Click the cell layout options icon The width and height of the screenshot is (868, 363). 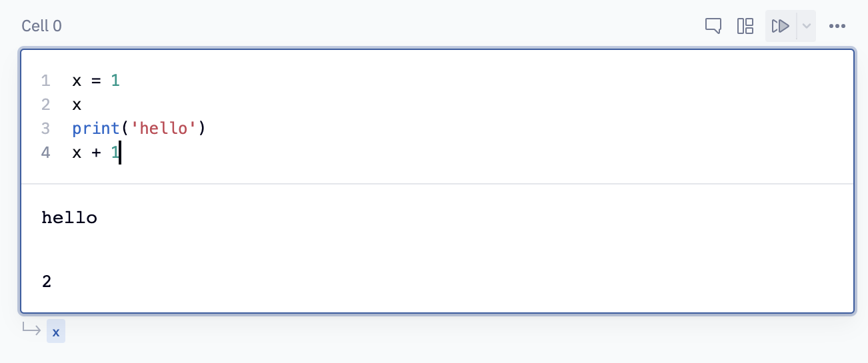point(745,26)
